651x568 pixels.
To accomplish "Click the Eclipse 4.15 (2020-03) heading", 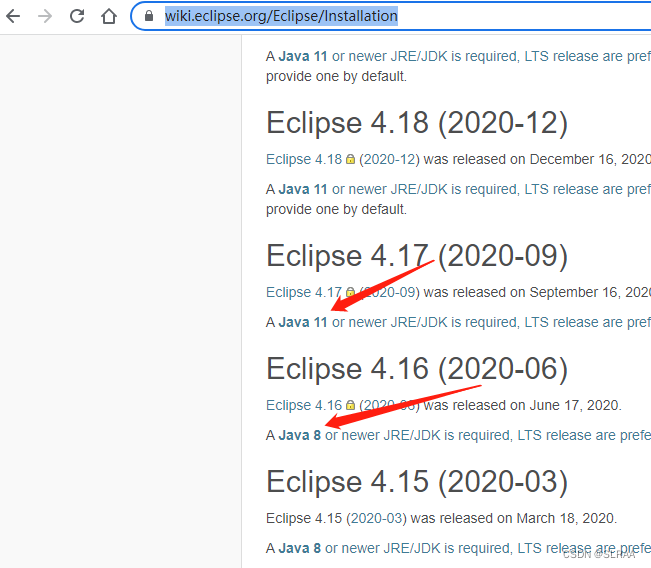I will pyautogui.click(x=417, y=482).
